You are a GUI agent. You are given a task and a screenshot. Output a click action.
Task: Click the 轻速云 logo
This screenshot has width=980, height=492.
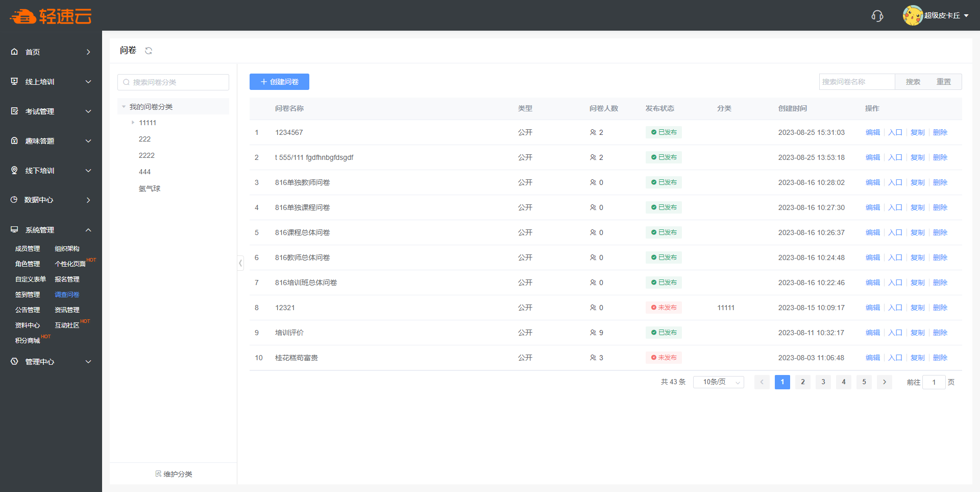pos(51,16)
